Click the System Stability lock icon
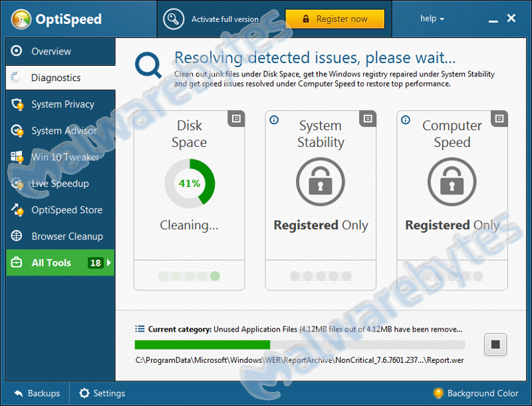Screen dimensions: 532x406 pyautogui.click(x=321, y=182)
